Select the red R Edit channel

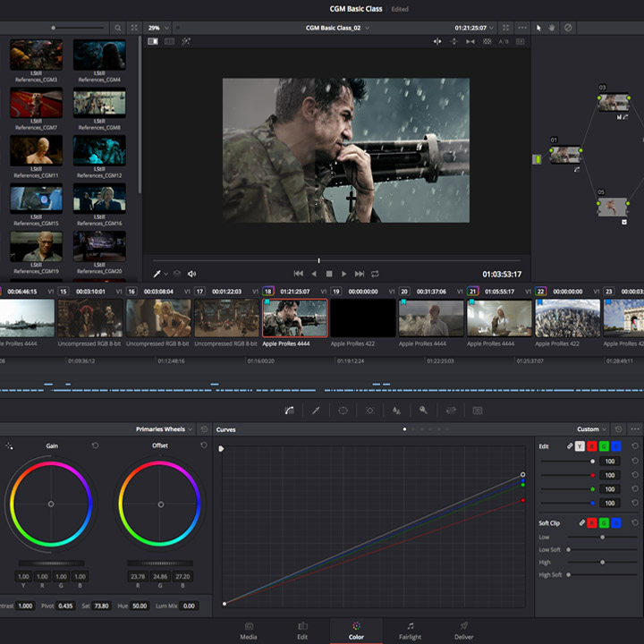tap(592, 446)
